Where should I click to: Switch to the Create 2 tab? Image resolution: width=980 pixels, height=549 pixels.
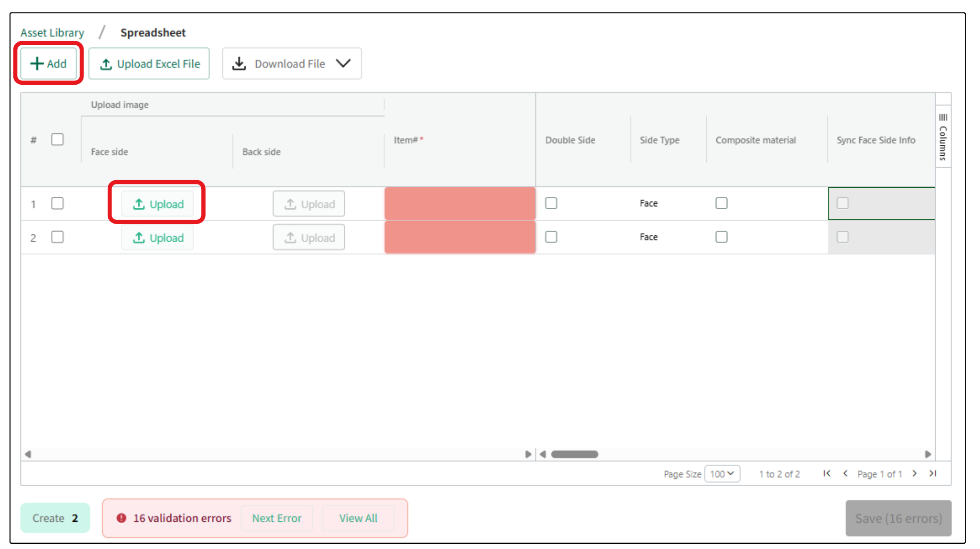click(x=55, y=518)
